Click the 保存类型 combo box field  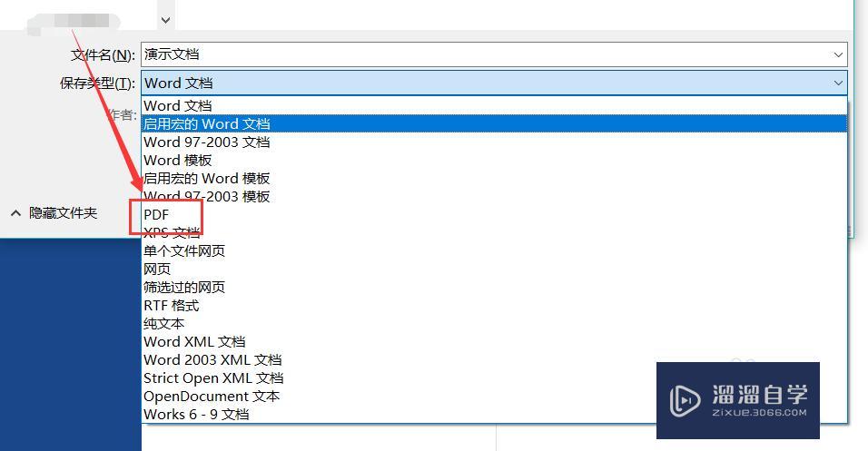pos(494,83)
